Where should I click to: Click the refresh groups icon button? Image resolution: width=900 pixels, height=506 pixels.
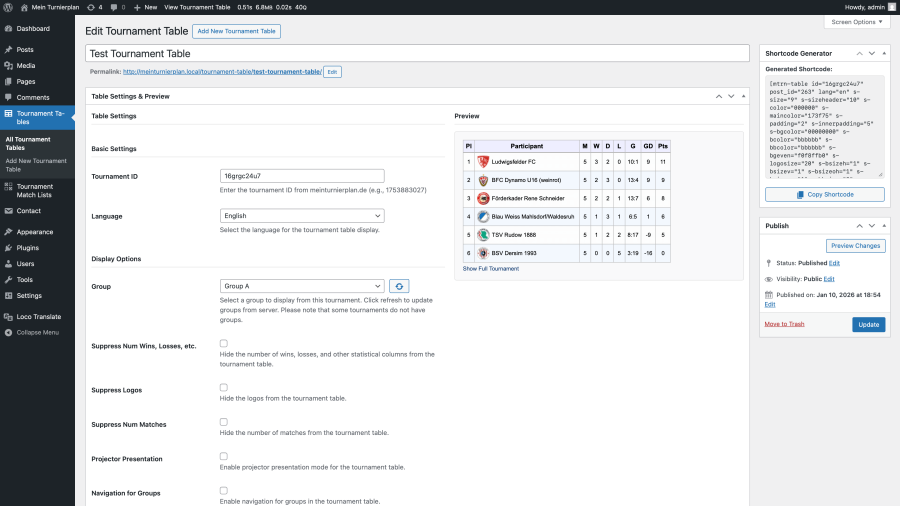[x=399, y=286]
